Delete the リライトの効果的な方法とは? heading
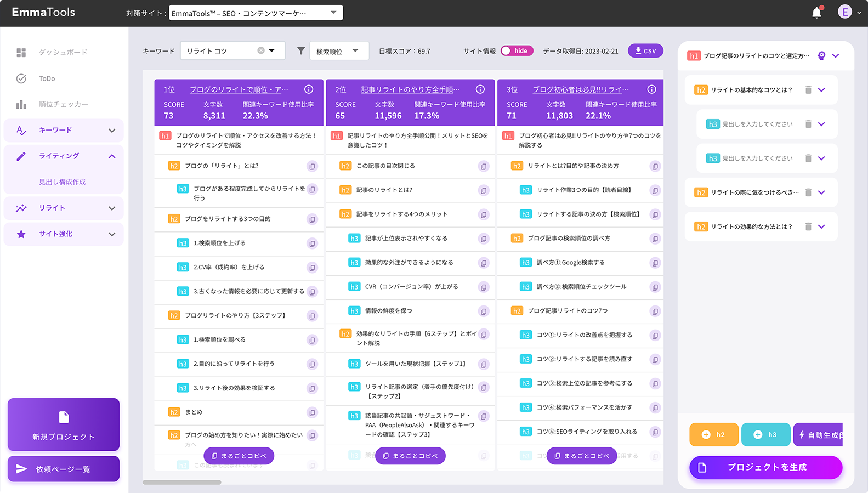This screenshot has height=493, width=868. click(x=808, y=226)
